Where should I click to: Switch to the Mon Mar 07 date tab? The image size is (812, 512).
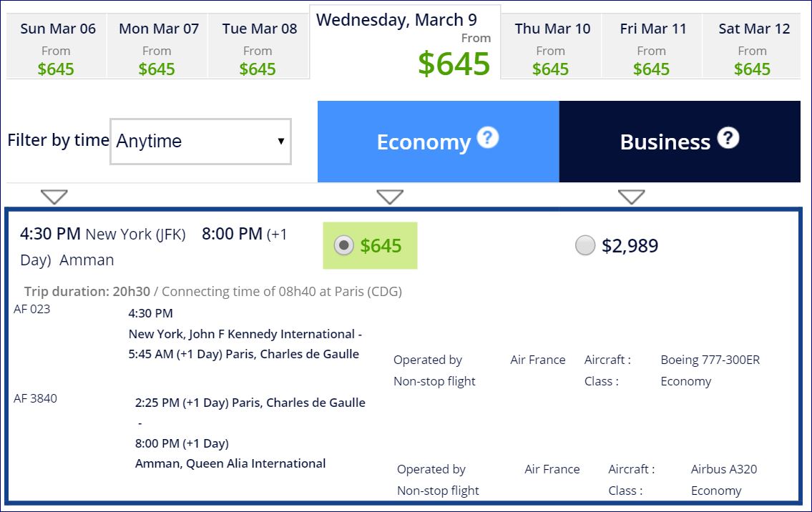coord(158,48)
